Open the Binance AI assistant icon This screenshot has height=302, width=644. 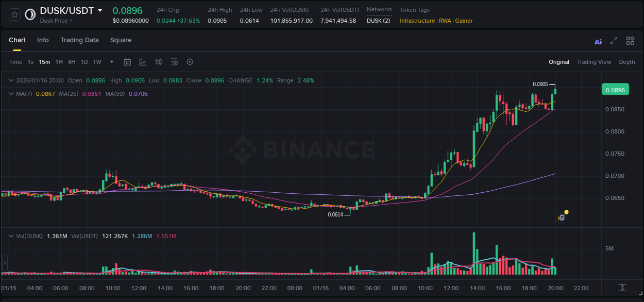[598, 40]
